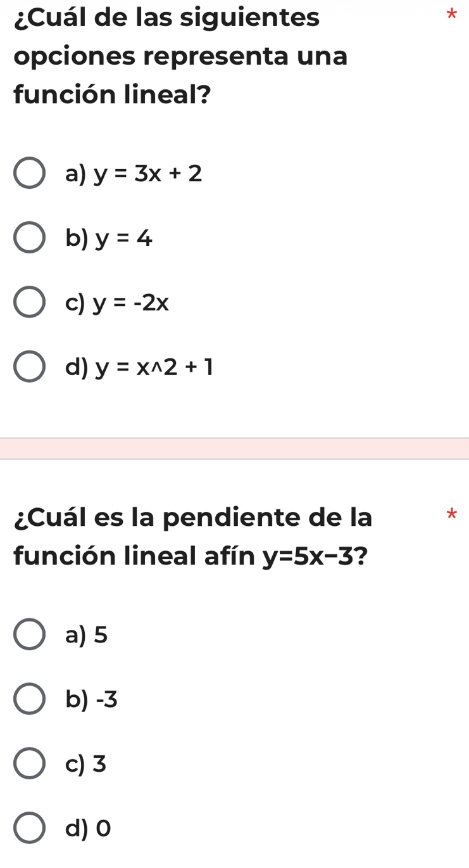
Task: Click the answer text "b) -3"
Action: pyautogui.click(x=91, y=699)
